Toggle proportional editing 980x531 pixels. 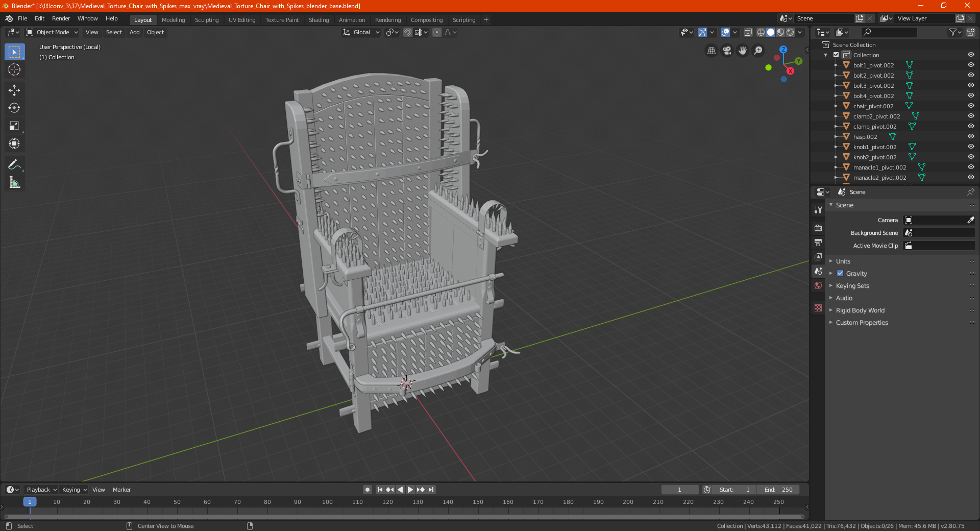436,32
